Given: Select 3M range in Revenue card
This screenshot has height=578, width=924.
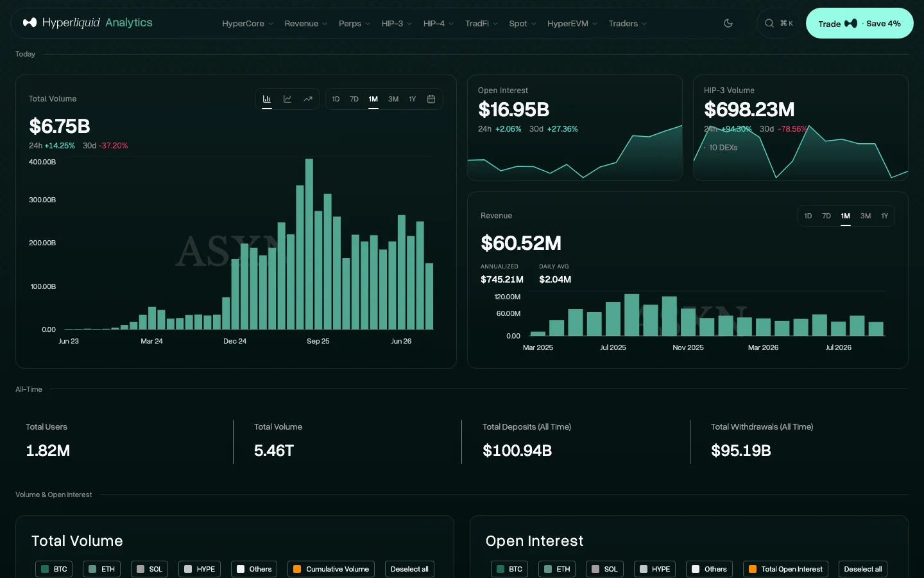Looking at the screenshot, I should 866,216.
